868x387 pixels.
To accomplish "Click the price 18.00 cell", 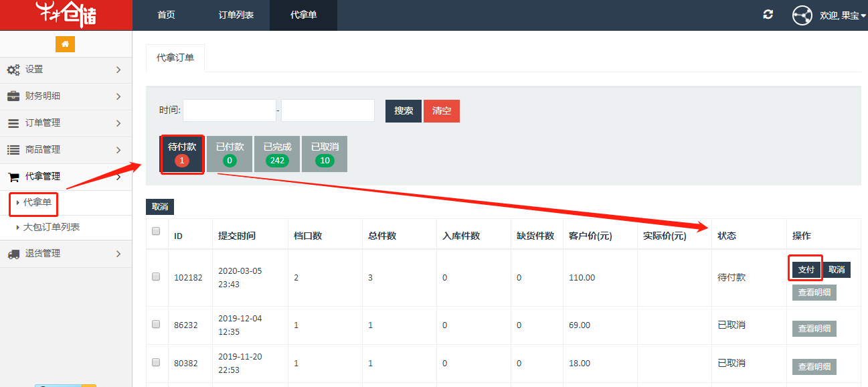I will click(580, 364).
